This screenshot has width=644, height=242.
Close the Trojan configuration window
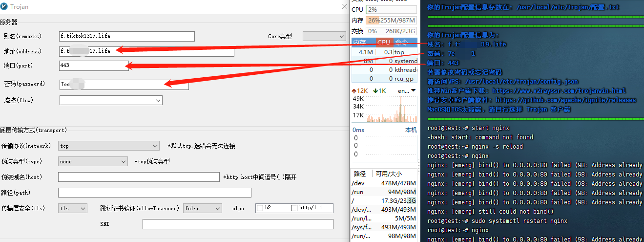[344, 6]
